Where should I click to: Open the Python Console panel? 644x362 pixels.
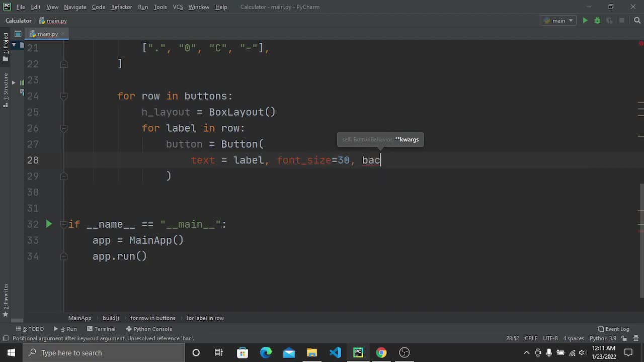click(149, 329)
